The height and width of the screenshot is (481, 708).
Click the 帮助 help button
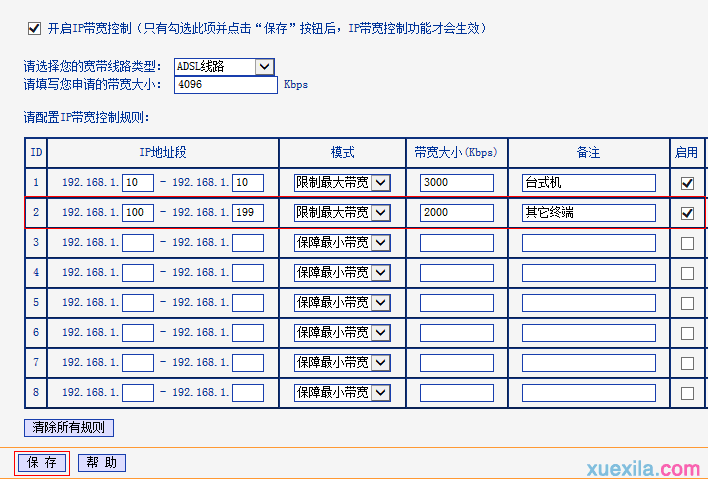pos(102,462)
